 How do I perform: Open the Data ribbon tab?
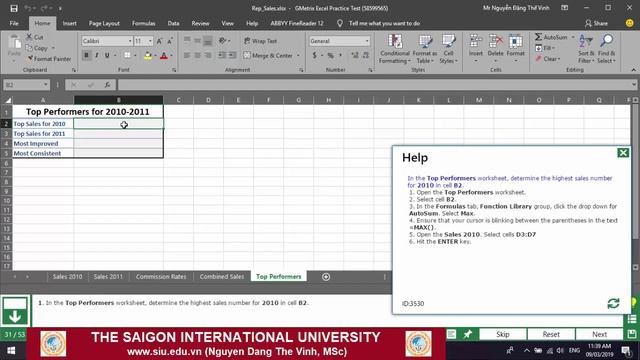click(173, 23)
